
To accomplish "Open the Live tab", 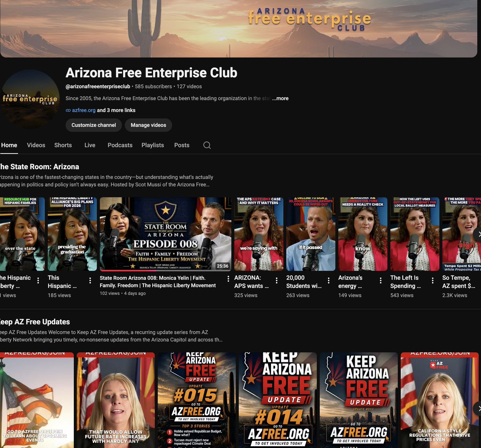I will pos(90,145).
